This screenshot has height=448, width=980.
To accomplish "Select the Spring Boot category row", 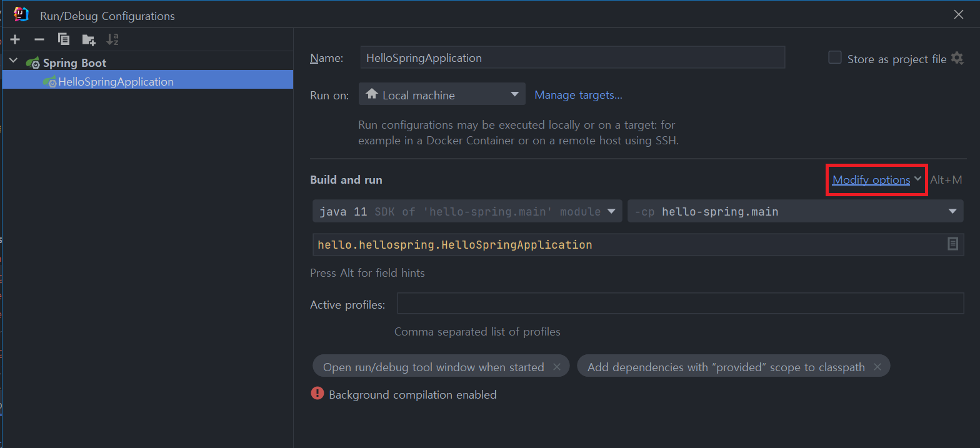I will pyautogui.click(x=147, y=62).
